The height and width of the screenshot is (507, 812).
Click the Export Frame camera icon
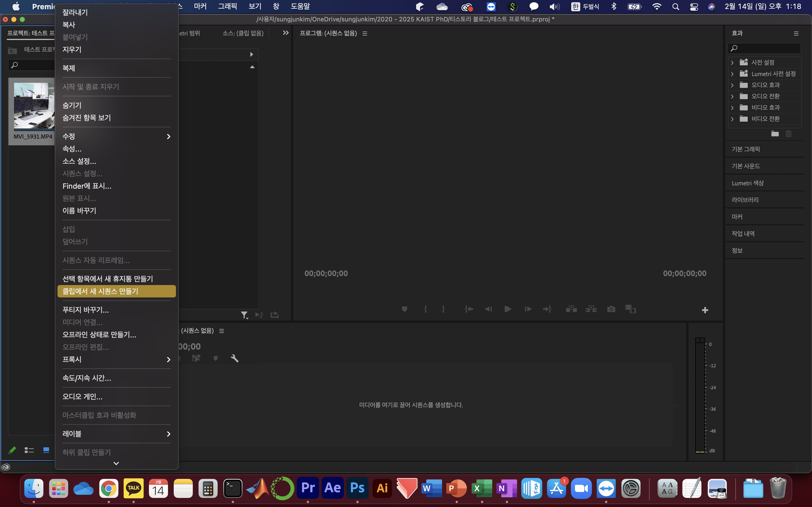[611, 309]
